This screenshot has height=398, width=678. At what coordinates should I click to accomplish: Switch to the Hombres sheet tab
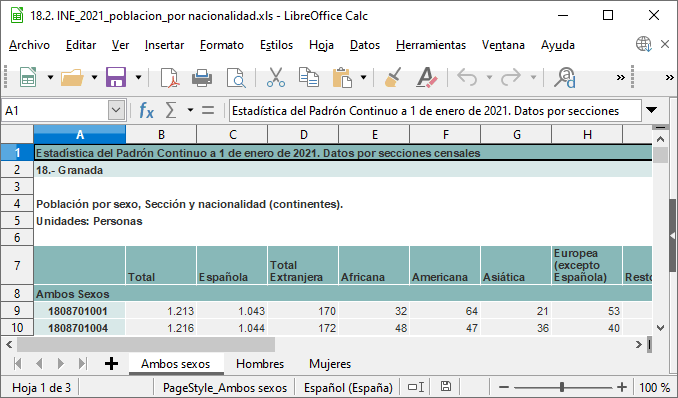[x=260, y=364]
